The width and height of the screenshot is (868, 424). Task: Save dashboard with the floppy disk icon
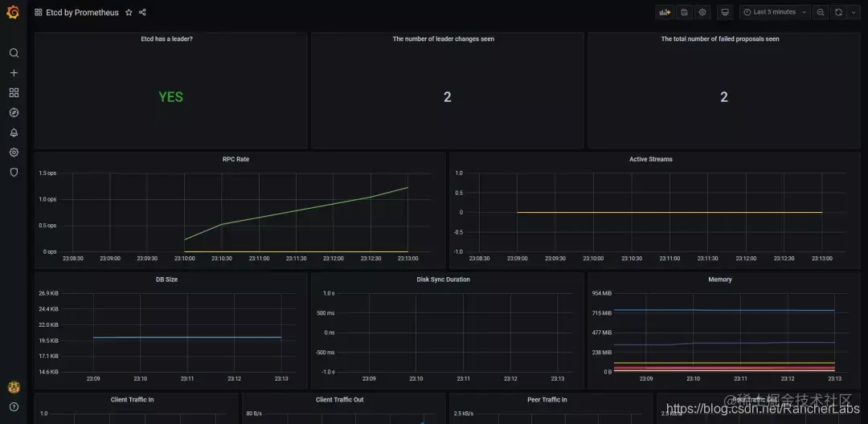(x=684, y=12)
